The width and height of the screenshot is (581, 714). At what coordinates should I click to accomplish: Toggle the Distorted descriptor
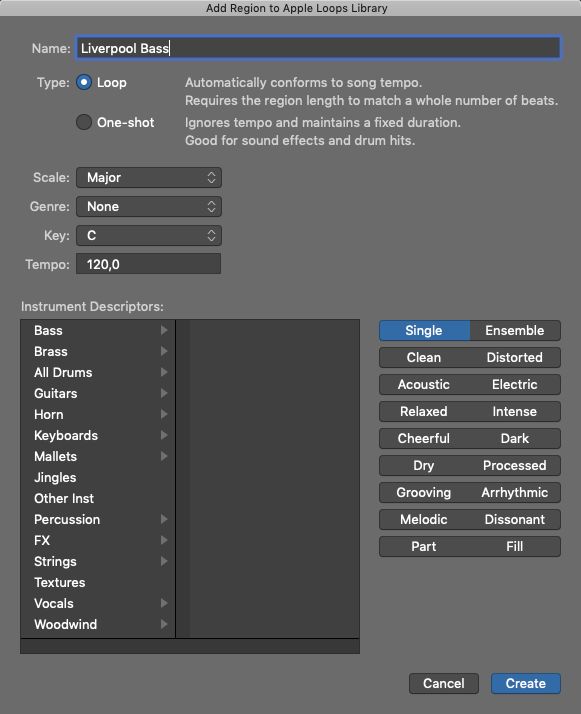pyautogui.click(x=515, y=357)
